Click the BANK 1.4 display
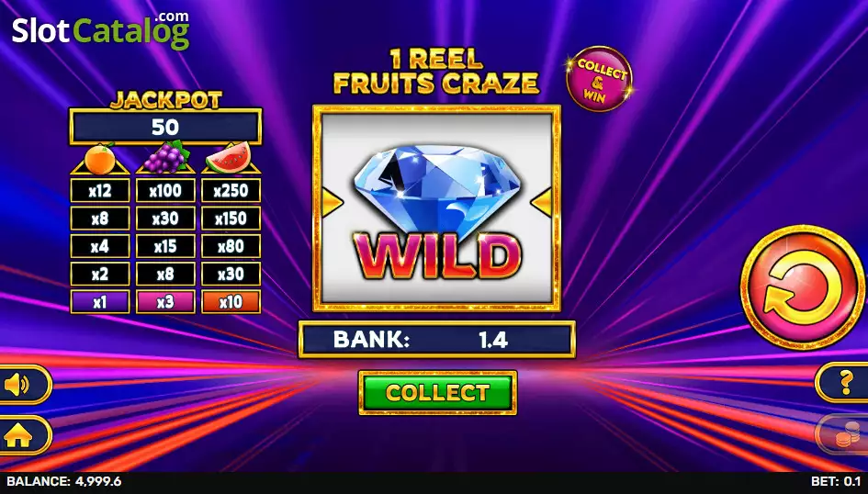868x494 pixels. 437,340
